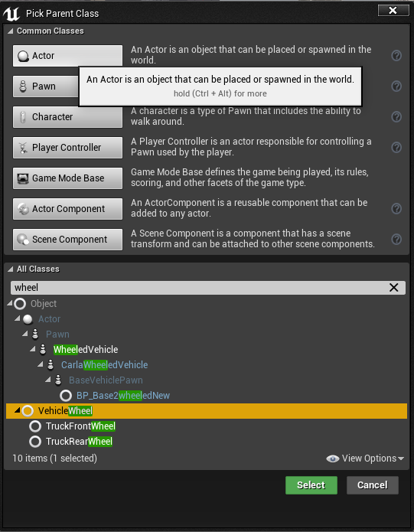This screenshot has height=532, width=414.
Task: Open help icon for Character class
Action: tap(396, 116)
